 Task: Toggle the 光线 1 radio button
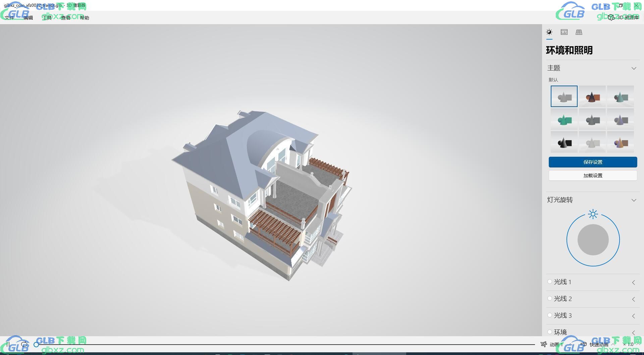coord(550,282)
